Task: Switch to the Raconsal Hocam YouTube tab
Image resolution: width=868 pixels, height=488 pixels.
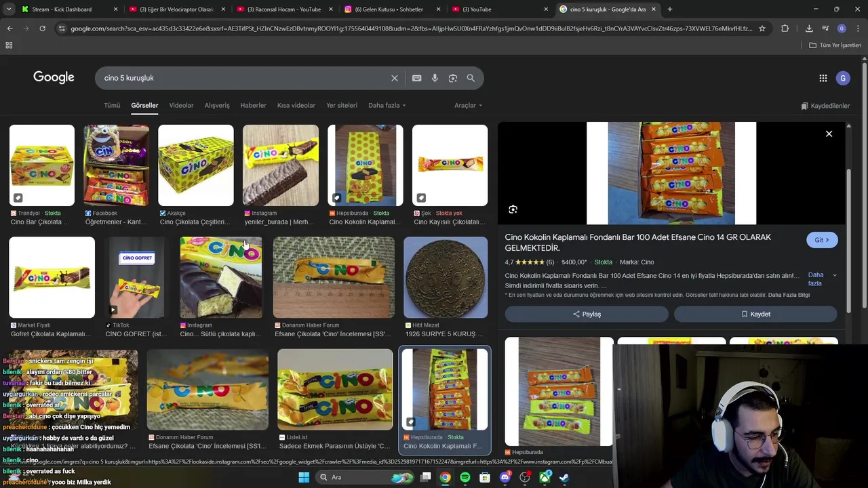Action: 284,9
